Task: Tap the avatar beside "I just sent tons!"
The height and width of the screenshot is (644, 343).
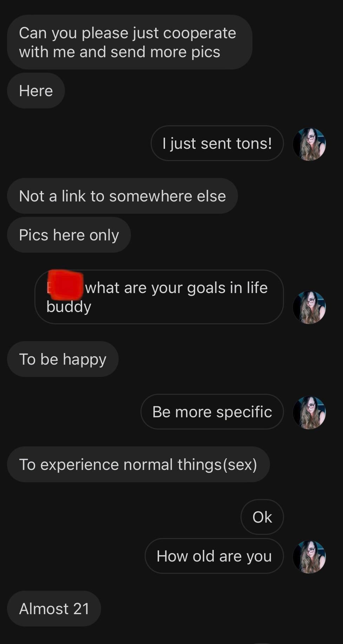Action: 309,144
